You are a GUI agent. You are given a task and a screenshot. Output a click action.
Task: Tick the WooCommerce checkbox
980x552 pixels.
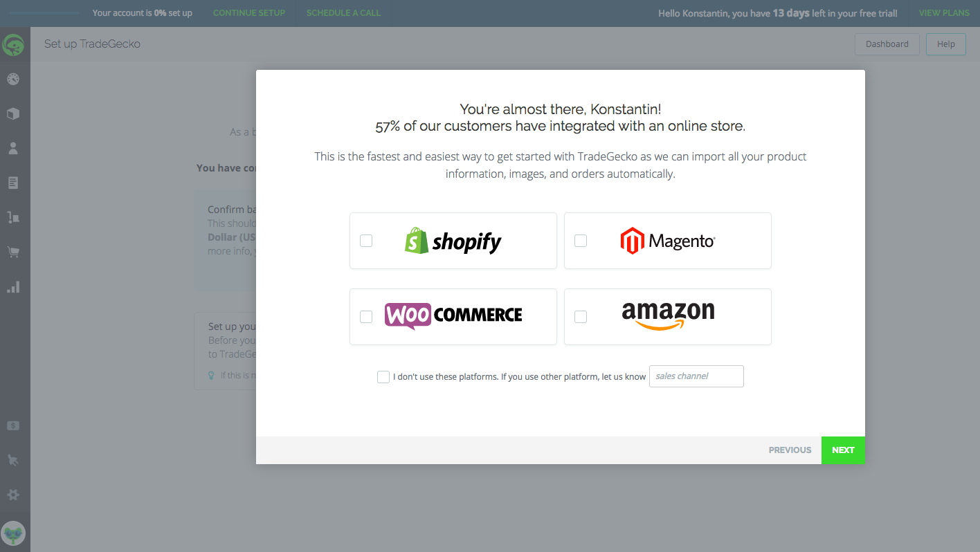(366, 316)
